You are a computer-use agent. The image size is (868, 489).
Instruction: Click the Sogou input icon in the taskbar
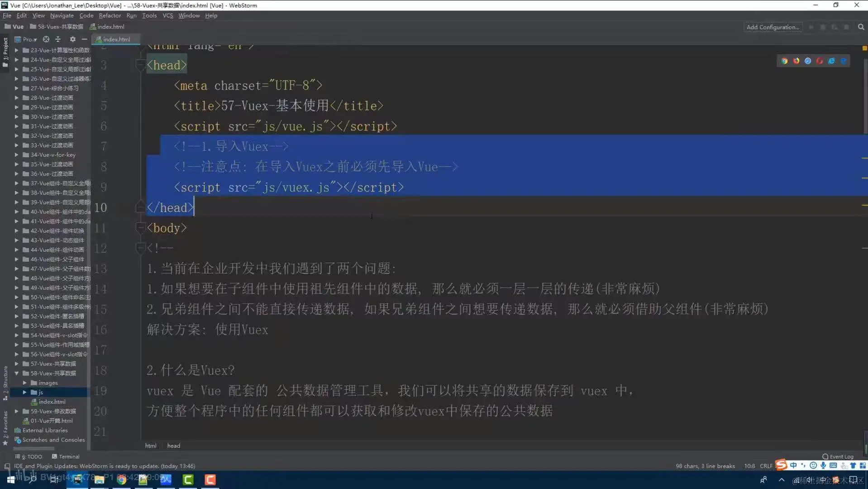coord(781,465)
